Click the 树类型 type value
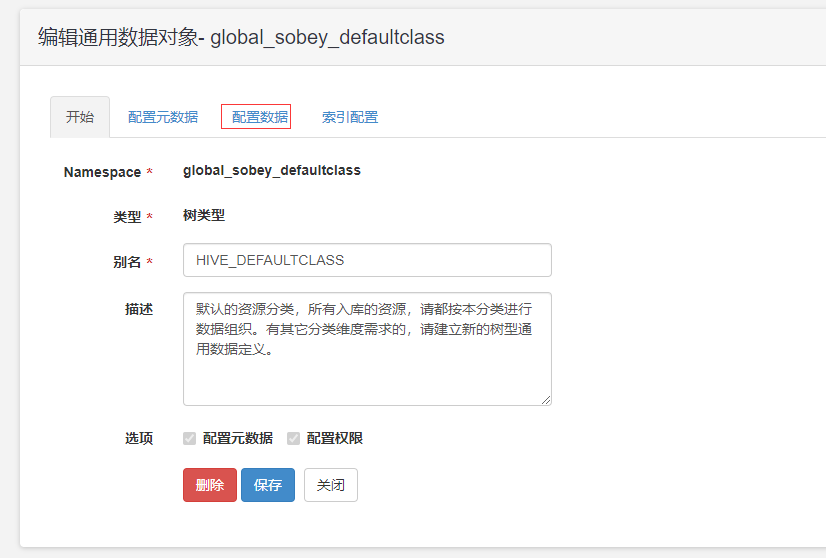Screen dimensions: 826x558 click(204, 215)
